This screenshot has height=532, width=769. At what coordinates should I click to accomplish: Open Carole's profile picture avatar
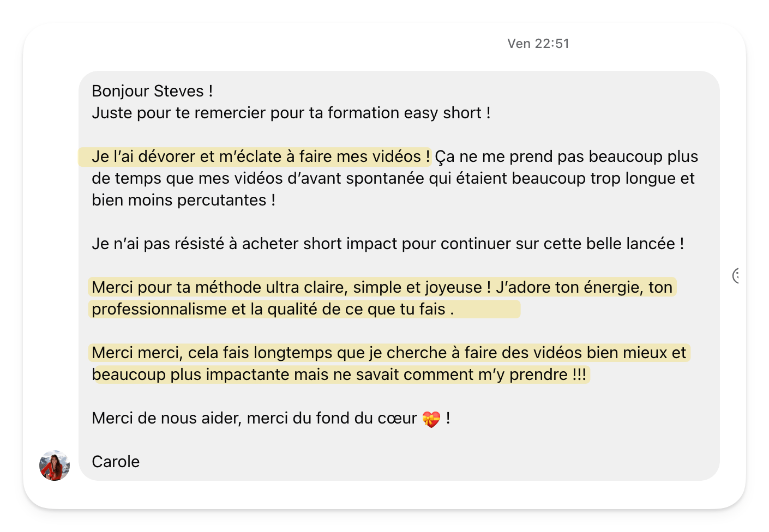coord(55,465)
